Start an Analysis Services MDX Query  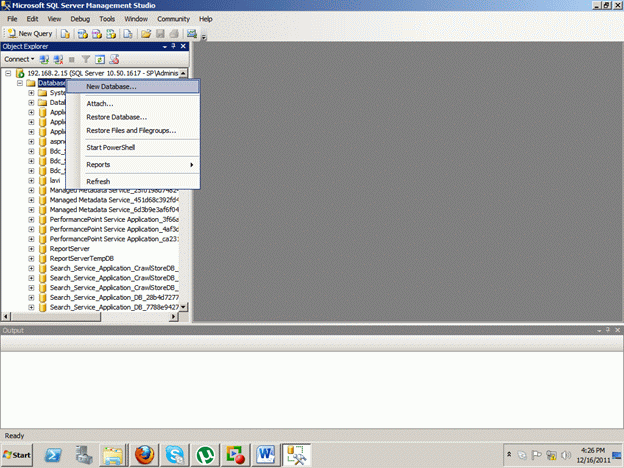[x=82, y=34]
